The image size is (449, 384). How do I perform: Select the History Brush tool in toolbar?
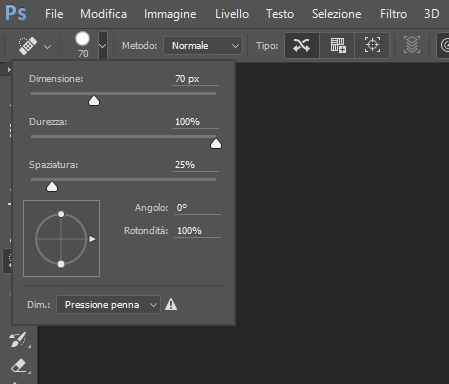click(x=19, y=339)
